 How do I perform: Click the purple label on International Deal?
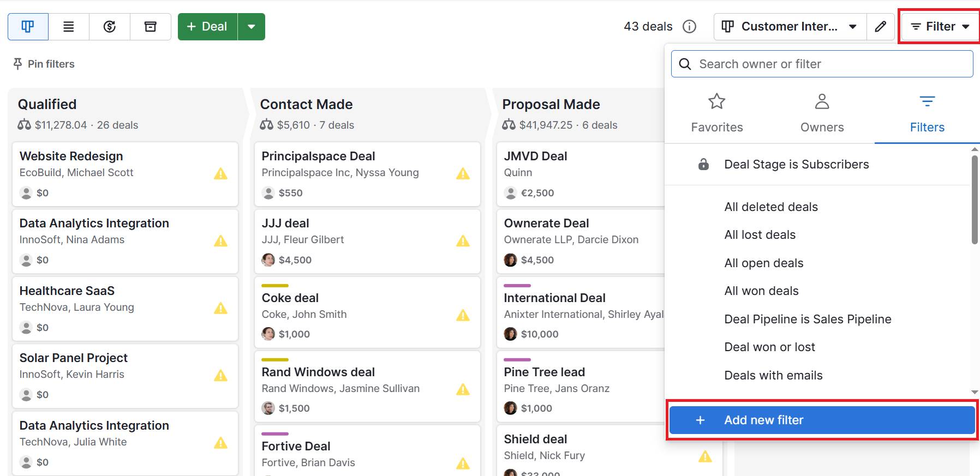[x=517, y=286]
